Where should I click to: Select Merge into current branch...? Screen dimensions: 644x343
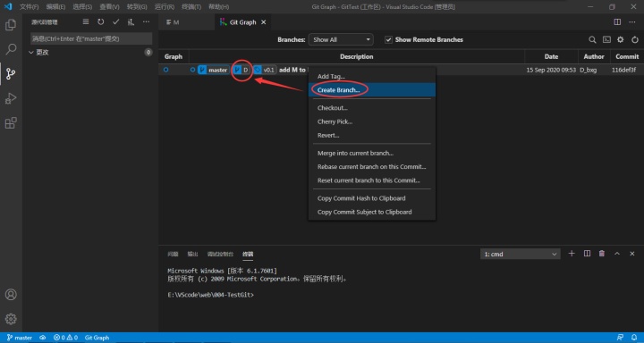coord(372,153)
